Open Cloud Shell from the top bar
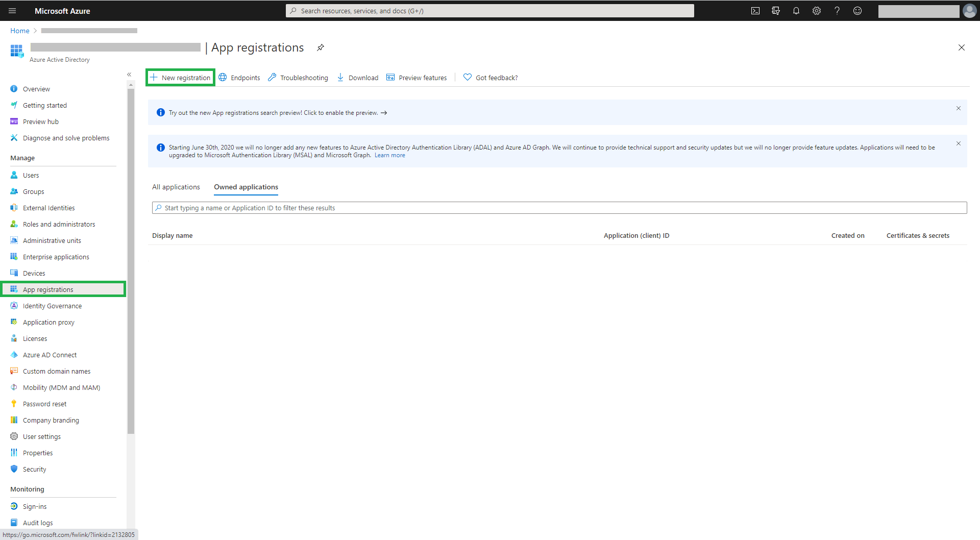Image resolution: width=980 pixels, height=540 pixels. [755, 11]
